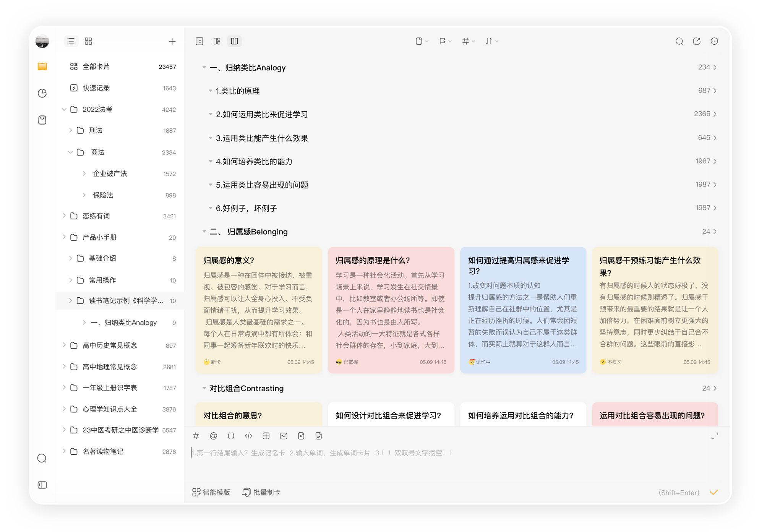The image size is (759, 532).
Task: Open the flag filter dropdown
Action: (x=445, y=41)
